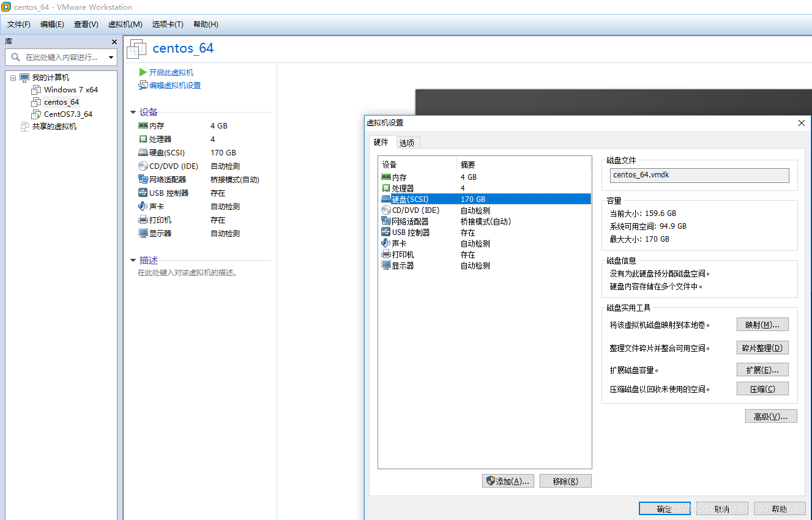Click the 开启此虚拟机 link

point(171,72)
